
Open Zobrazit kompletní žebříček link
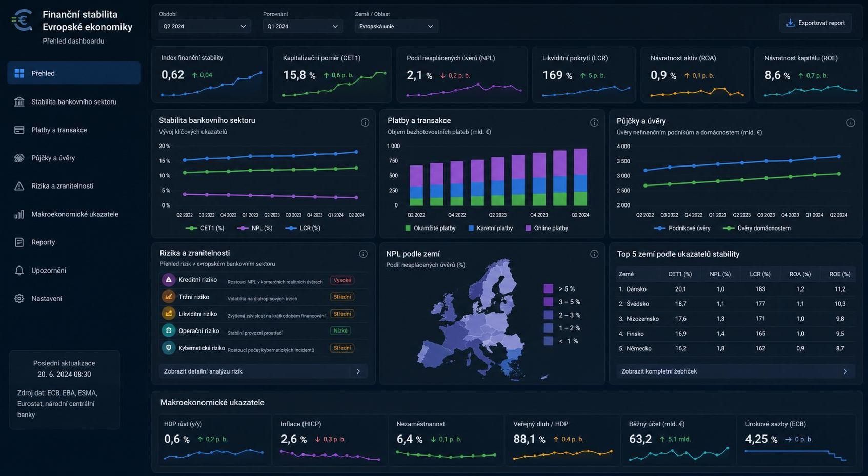(735, 371)
